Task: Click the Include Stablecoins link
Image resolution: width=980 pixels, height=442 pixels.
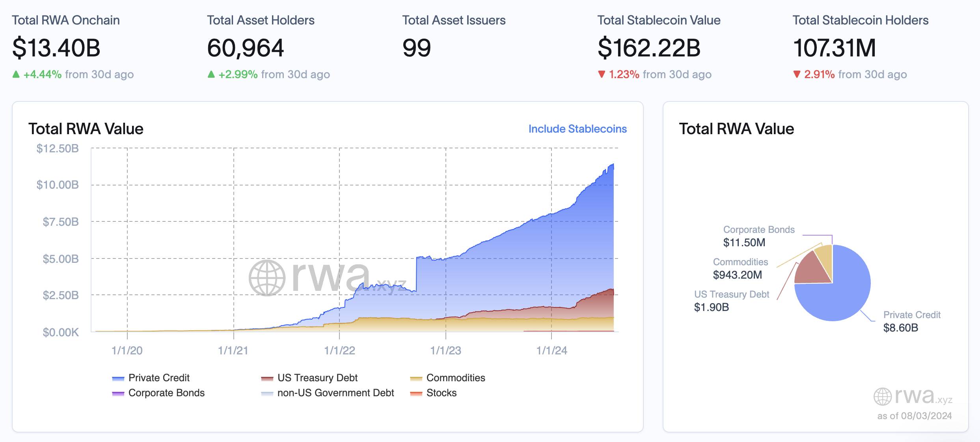Action: point(577,129)
